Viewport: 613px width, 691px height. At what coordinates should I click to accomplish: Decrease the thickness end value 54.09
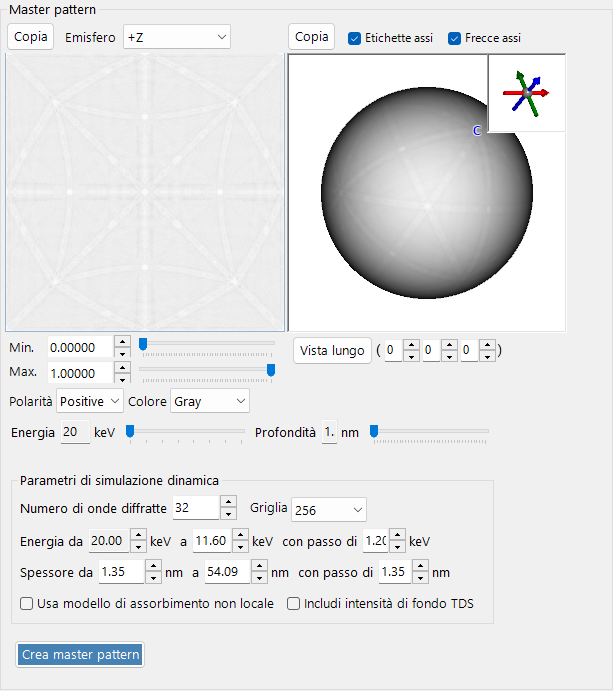(260, 578)
